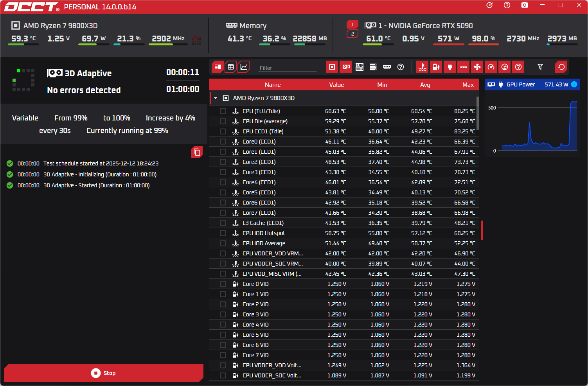Sort the table by Name column

273,85
